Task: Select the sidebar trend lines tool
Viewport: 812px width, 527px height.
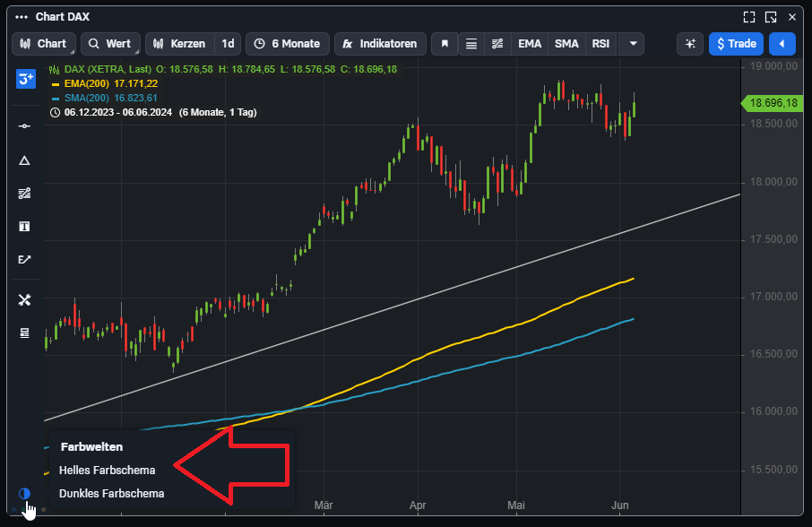Action: coord(24,194)
